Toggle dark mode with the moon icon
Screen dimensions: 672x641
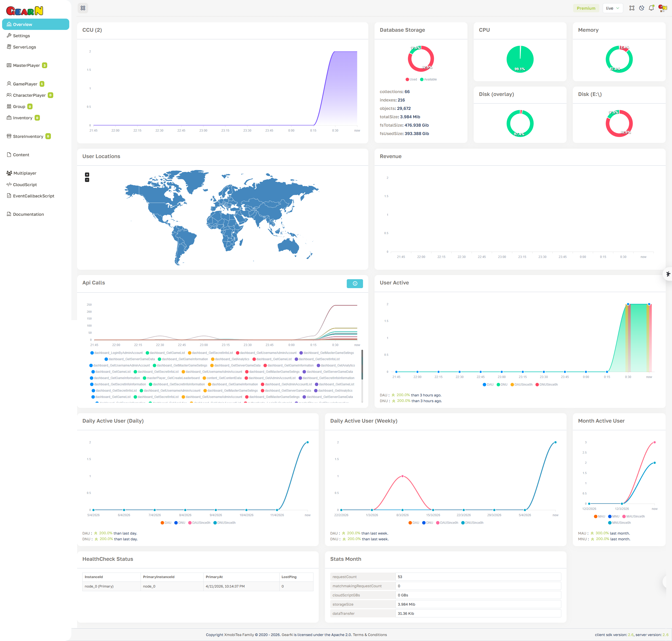[x=641, y=8]
